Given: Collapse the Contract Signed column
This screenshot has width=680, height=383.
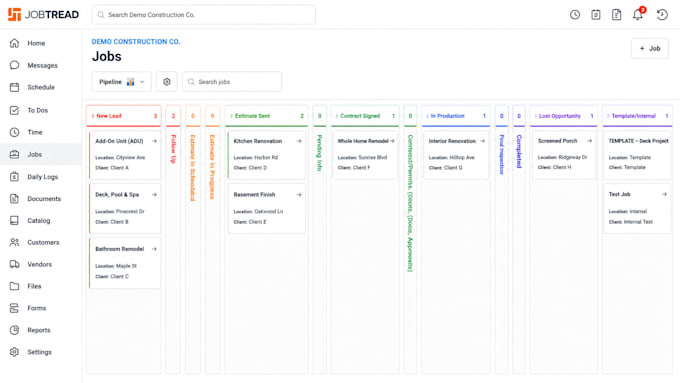Looking at the screenshot, I should click(337, 116).
